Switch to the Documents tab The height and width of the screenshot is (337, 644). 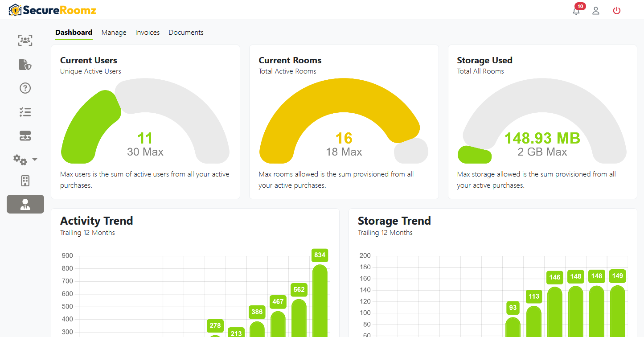(x=186, y=33)
